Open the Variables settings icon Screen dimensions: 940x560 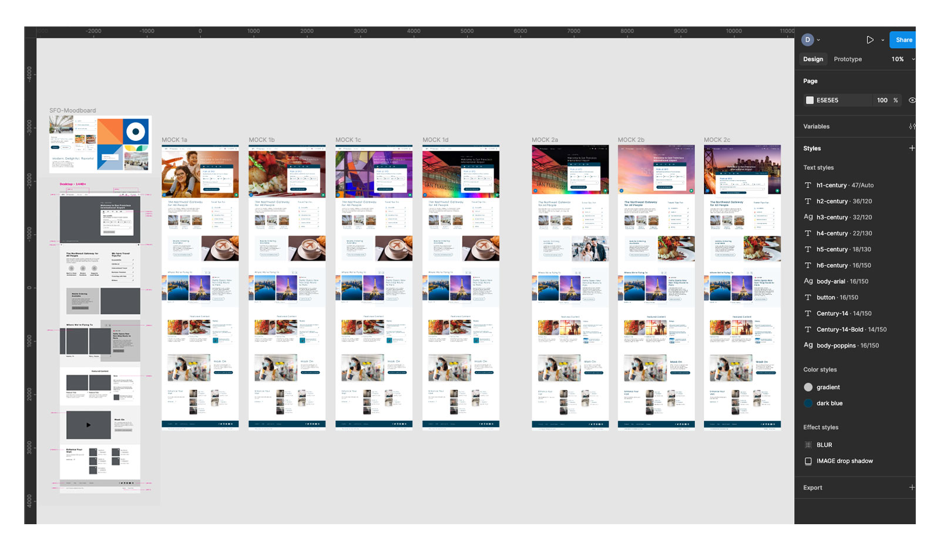coord(912,126)
